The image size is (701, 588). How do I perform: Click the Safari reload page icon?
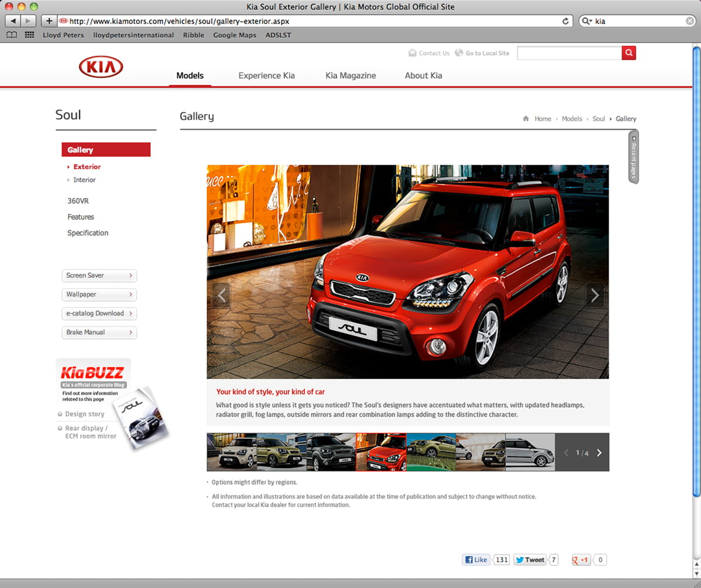(565, 21)
